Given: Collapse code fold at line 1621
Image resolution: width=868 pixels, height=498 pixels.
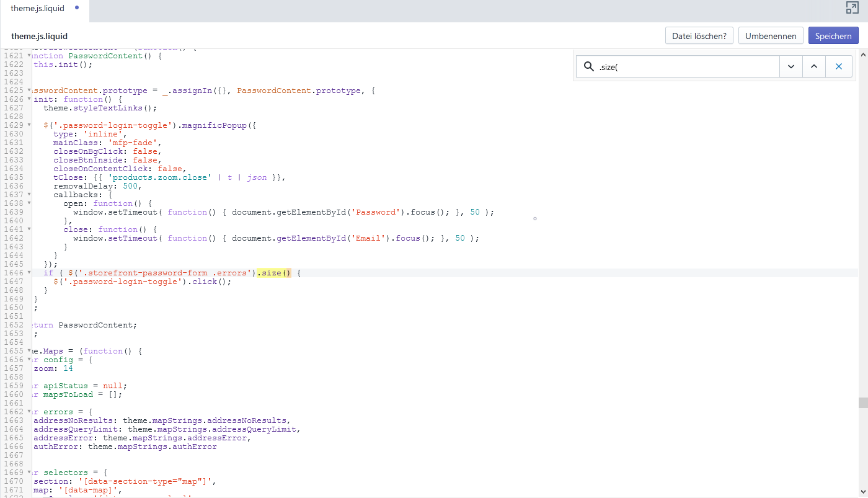Looking at the screenshot, I should coord(29,56).
